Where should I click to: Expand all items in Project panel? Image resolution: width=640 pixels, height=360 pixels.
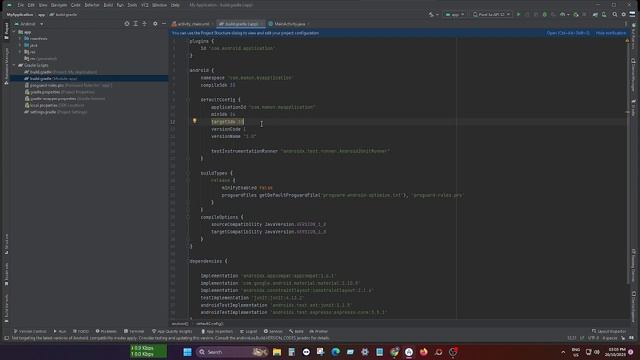(x=136, y=24)
